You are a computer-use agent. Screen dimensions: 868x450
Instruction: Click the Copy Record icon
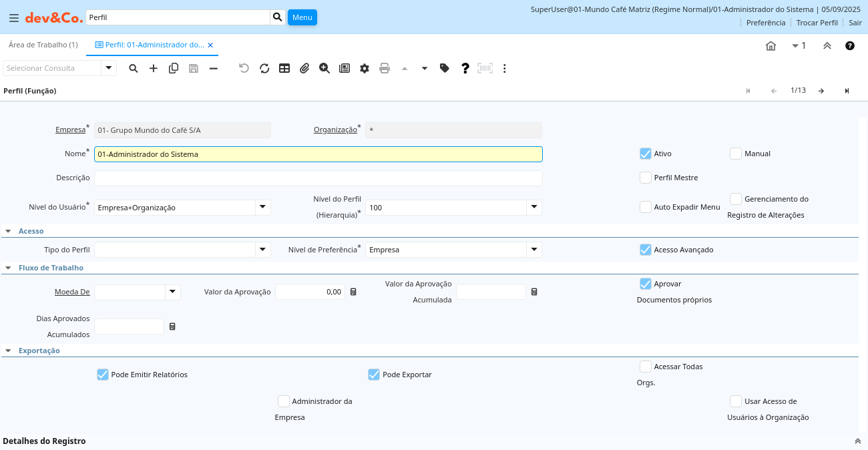tap(174, 68)
